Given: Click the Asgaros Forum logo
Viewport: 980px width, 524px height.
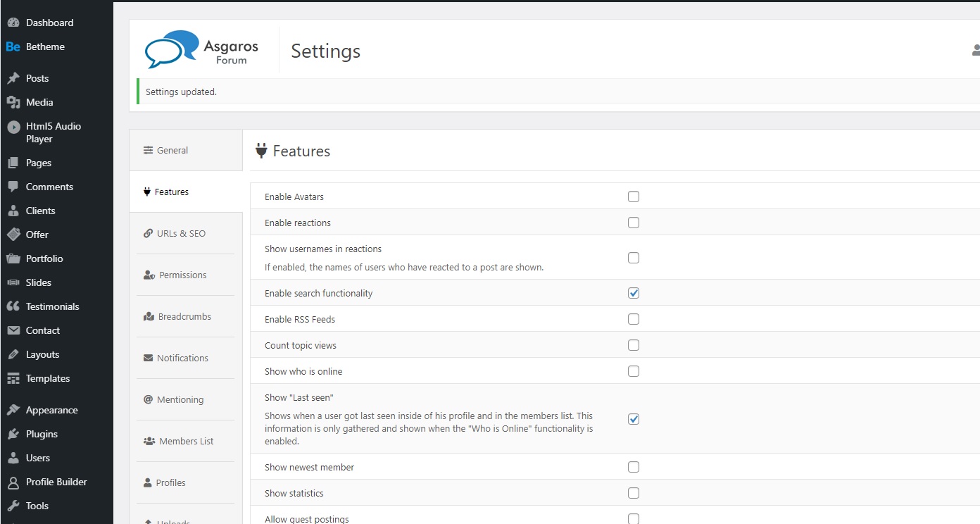Looking at the screenshot, I should tap(201, 50).
